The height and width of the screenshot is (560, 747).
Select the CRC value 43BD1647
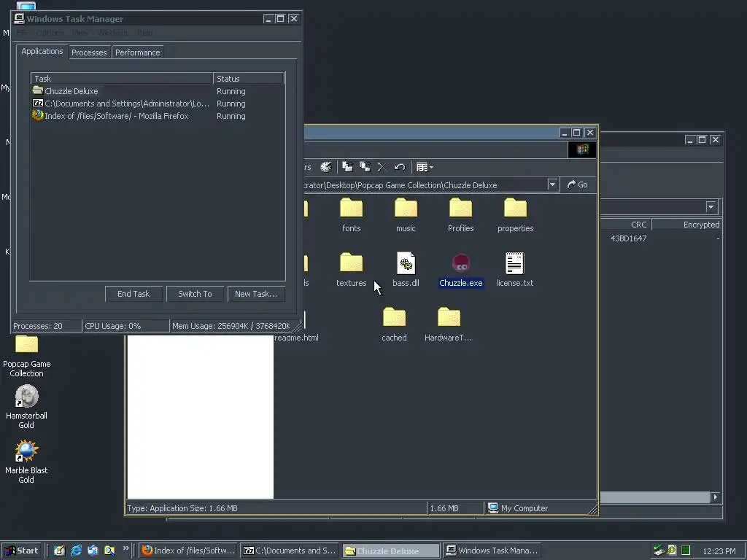coord(628,238)
